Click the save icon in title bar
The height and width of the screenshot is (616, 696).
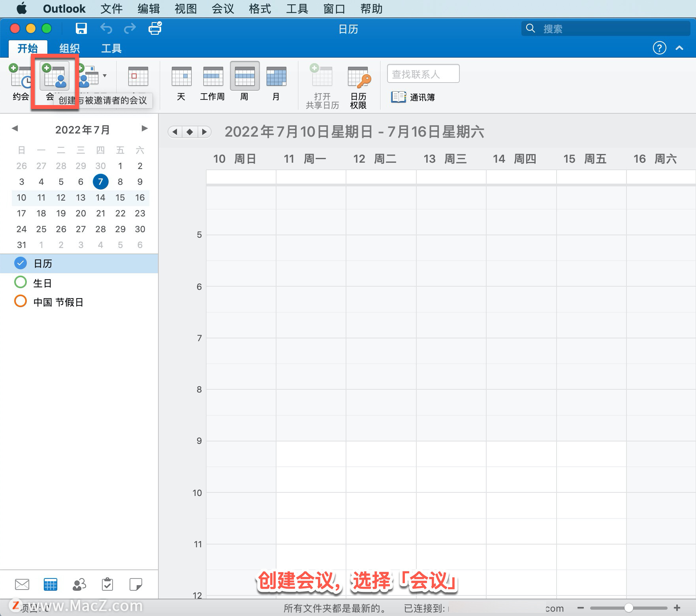[x=81, y=28]
